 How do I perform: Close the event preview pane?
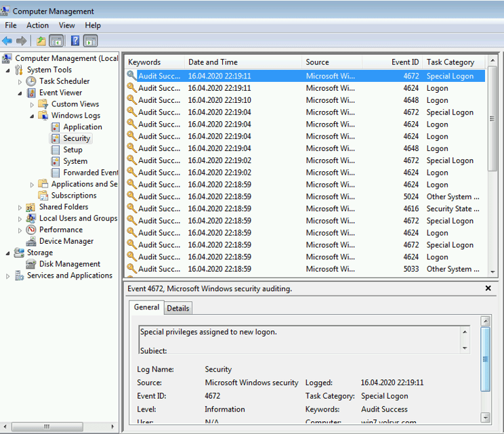pos(488,288)
